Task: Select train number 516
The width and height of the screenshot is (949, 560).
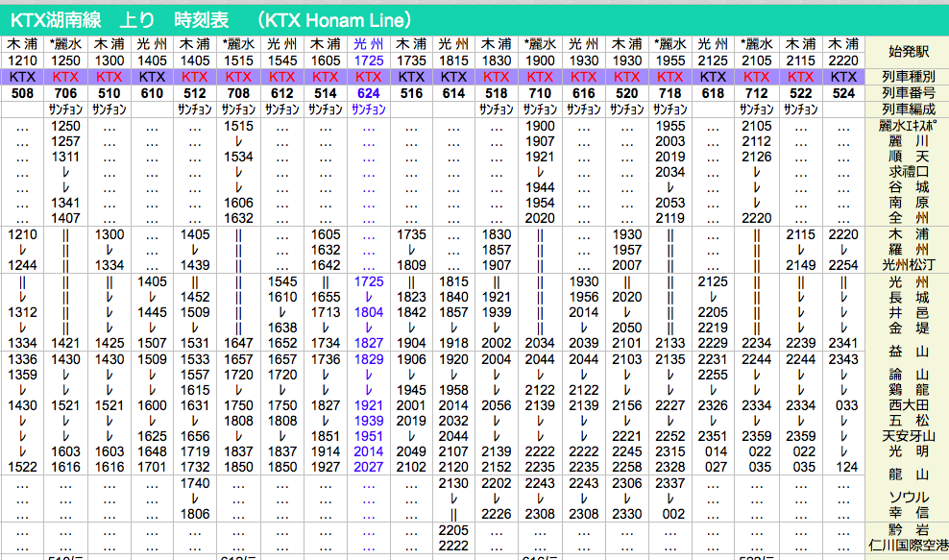Action: click(x=411, y=93)
